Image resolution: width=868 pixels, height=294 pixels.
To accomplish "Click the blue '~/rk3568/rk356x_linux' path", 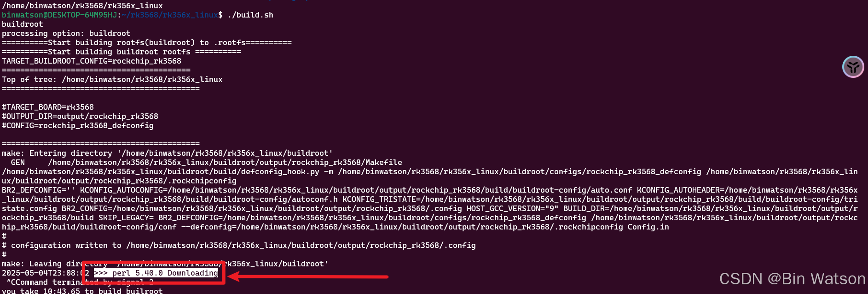I will 170,15.
